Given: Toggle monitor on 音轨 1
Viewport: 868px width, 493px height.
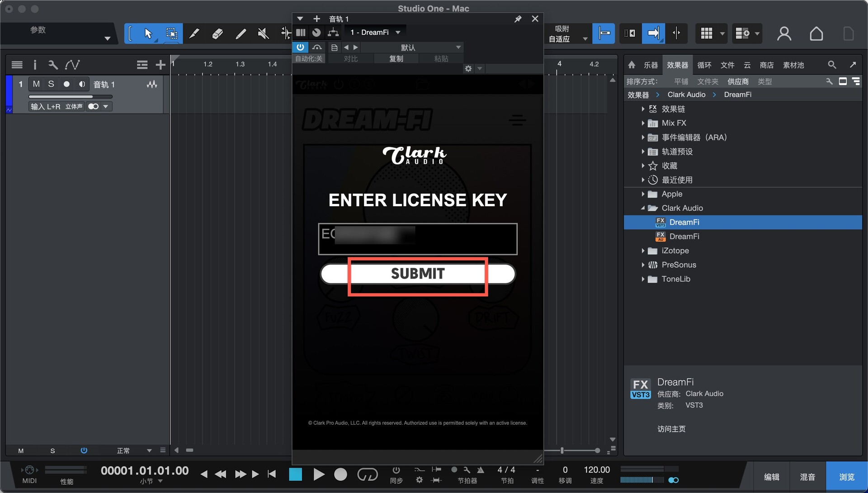Looking at the screenshot, I should pyautogui.click(x=82, y=84).
